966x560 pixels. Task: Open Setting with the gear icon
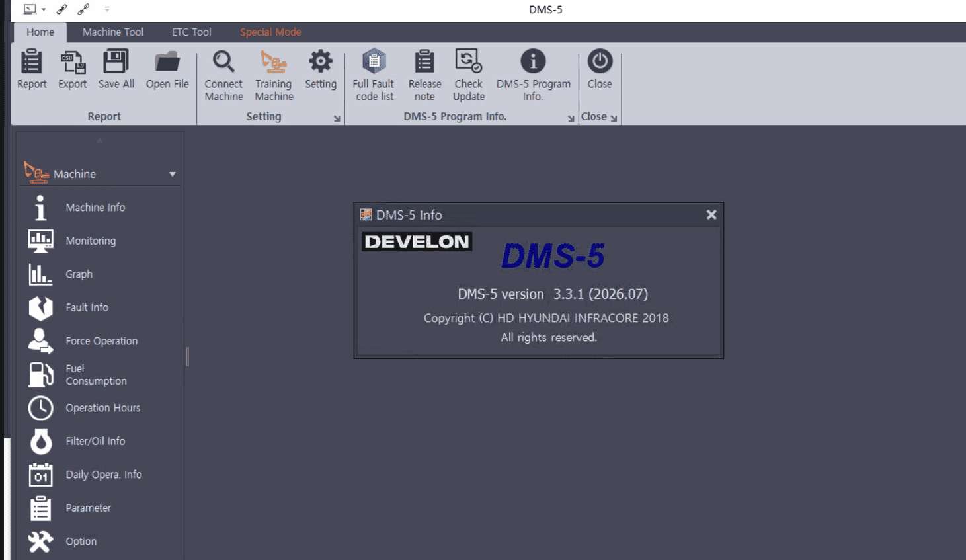click(321, 61)
